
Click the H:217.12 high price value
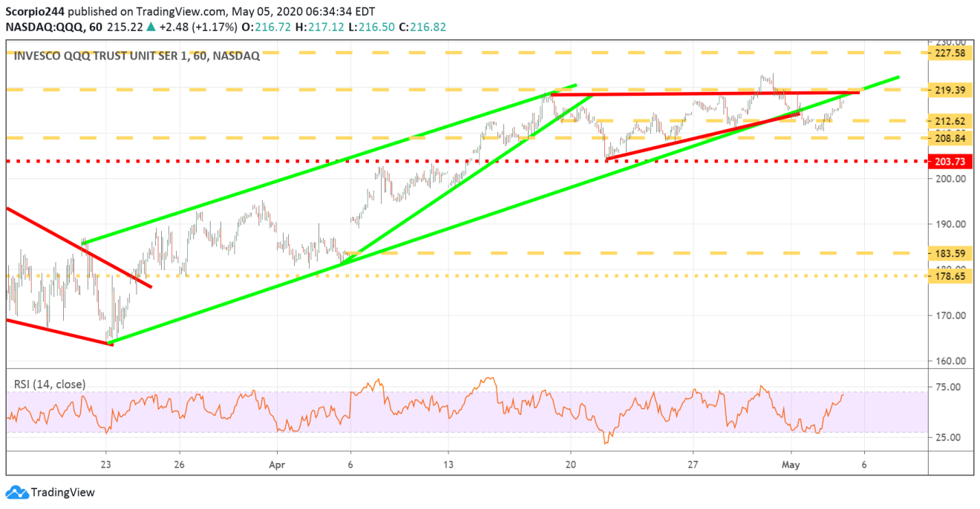[318, 26]
